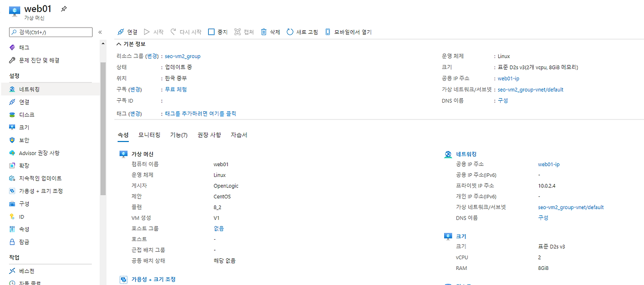Image resolution: width=644 pixels, height=285 pixels.
Task: Click the 새로 고침 refresh icon
Action: (290, 32)
